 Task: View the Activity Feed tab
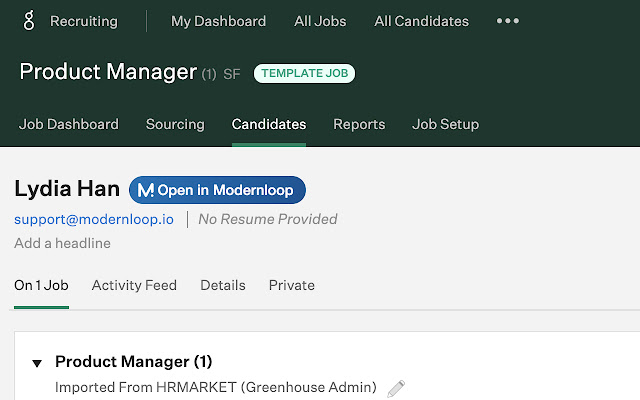[134, 285]
